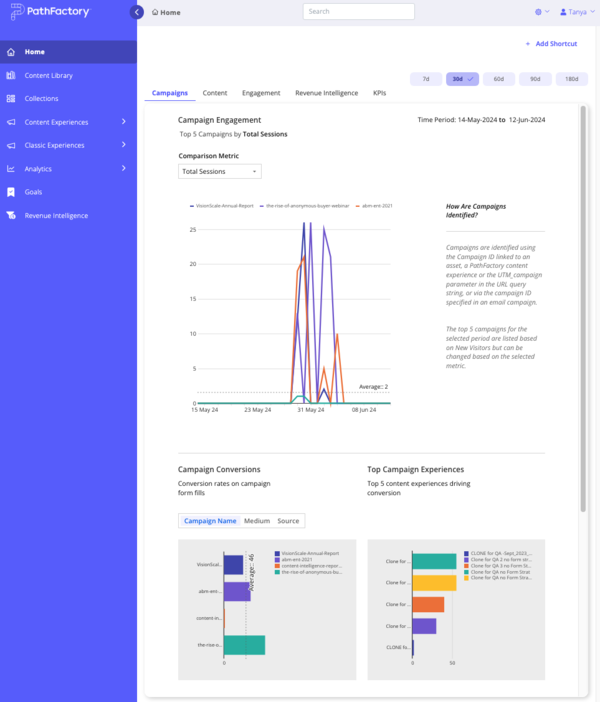Screen dimensions: 600x702
Task: Toggle VisionScale-Annual-Report line chart legend
Action: coord(221,206)
